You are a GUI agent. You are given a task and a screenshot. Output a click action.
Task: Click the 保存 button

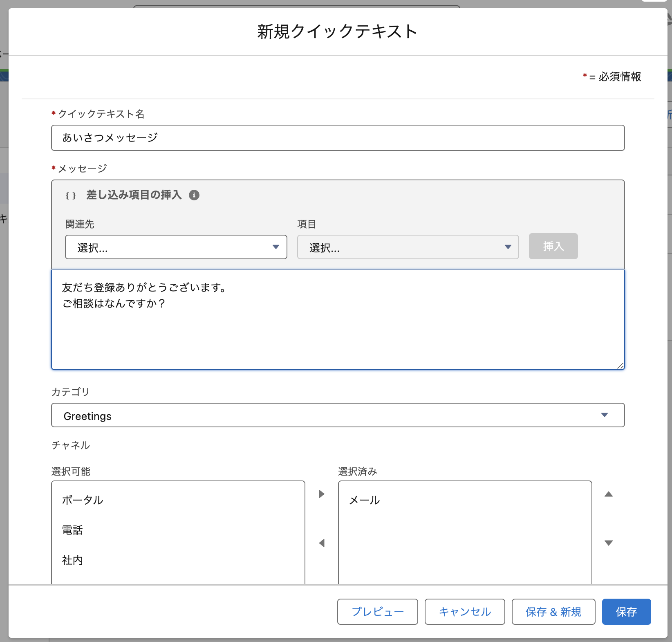[x=626, y=612]
